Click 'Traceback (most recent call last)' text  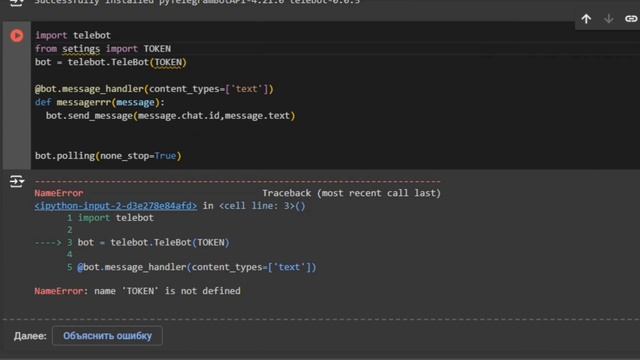pos(351,193)
